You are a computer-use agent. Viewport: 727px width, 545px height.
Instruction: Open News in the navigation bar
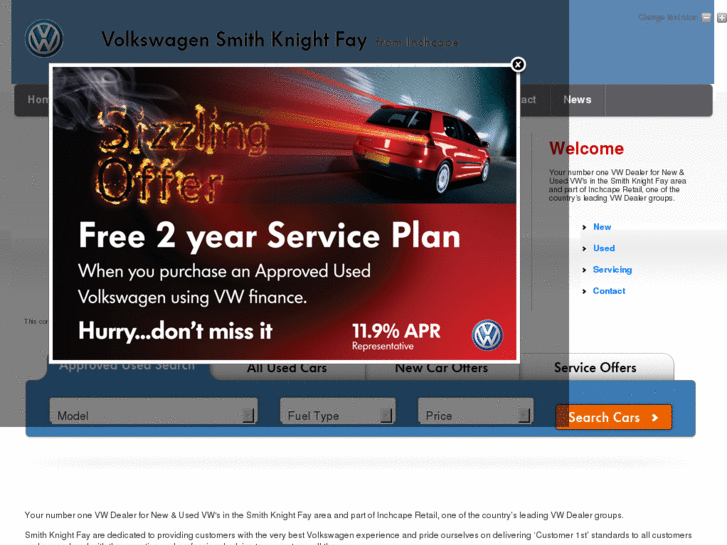click(577, 100)
